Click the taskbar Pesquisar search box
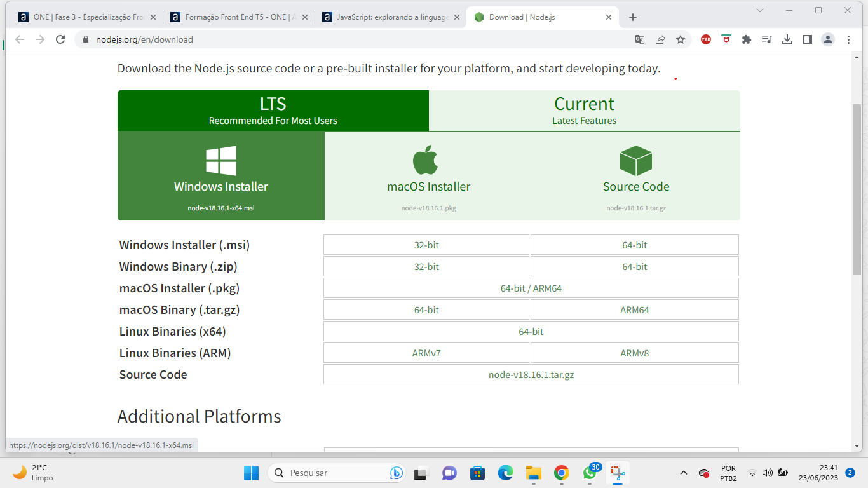Screen dimensions: 868x488 point(337,473)
